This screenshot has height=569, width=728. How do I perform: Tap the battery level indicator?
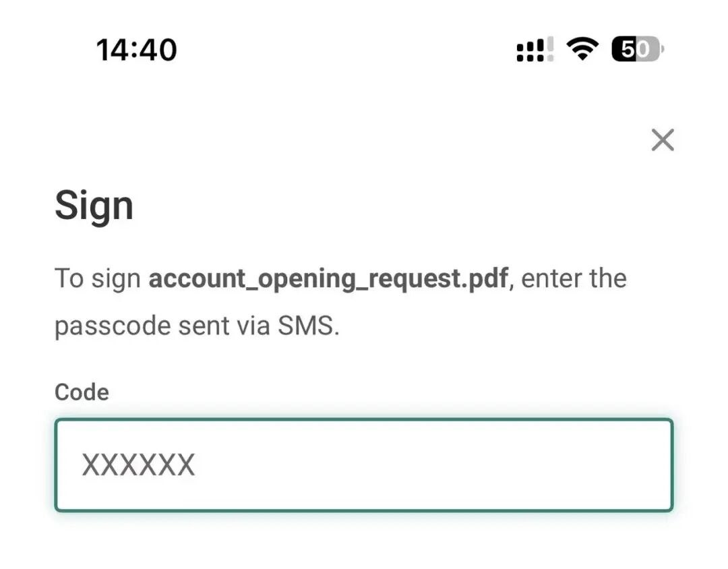pyautogui.click(x=638, y=50)
